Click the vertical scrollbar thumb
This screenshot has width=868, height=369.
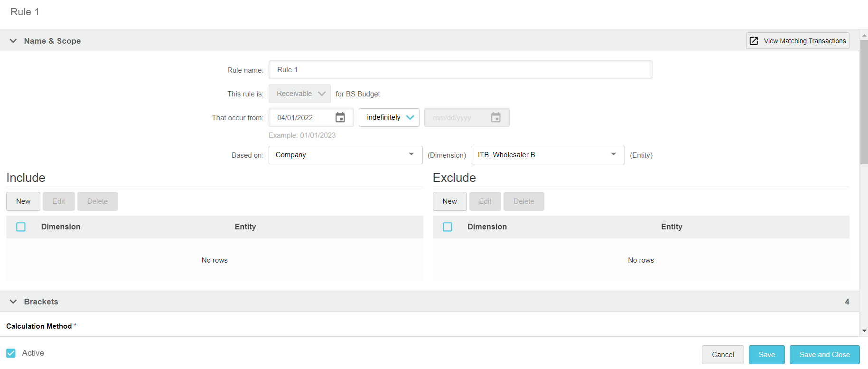[x=864, y=102]
